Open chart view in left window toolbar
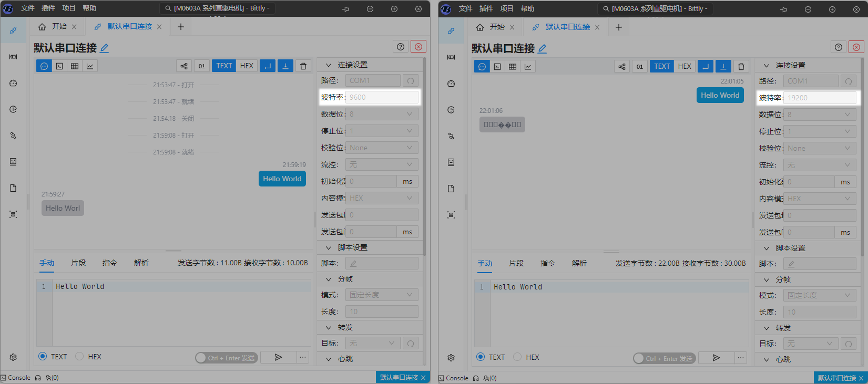Viewport: 868px width, 384px height. point(90,66)
